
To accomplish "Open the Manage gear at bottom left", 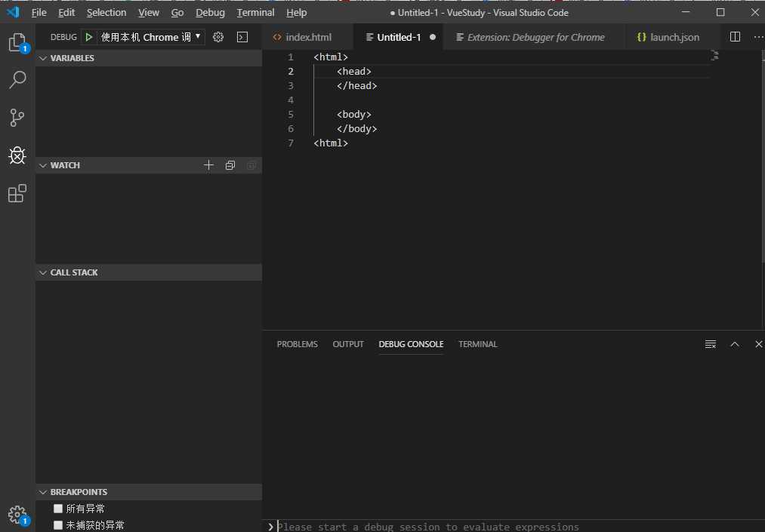I will pos(17,515).
